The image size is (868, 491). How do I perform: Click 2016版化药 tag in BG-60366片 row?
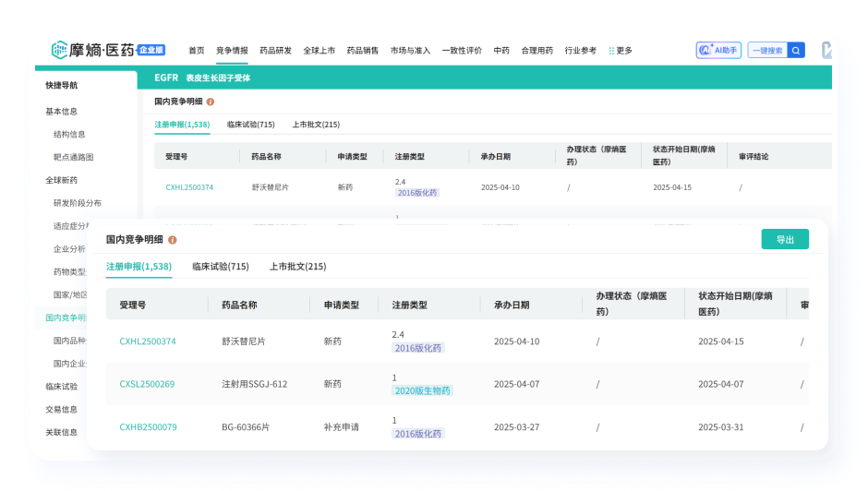point(418,434)
